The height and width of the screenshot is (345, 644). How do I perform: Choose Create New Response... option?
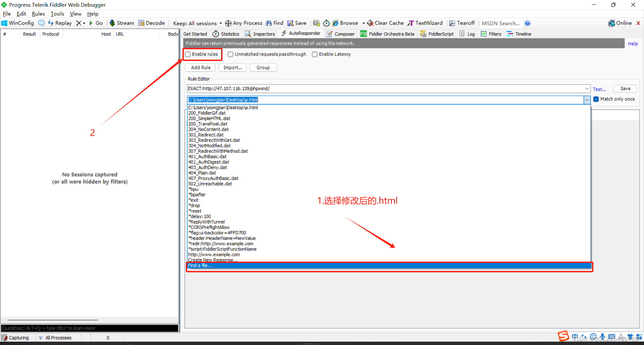(x=389, y=260)
